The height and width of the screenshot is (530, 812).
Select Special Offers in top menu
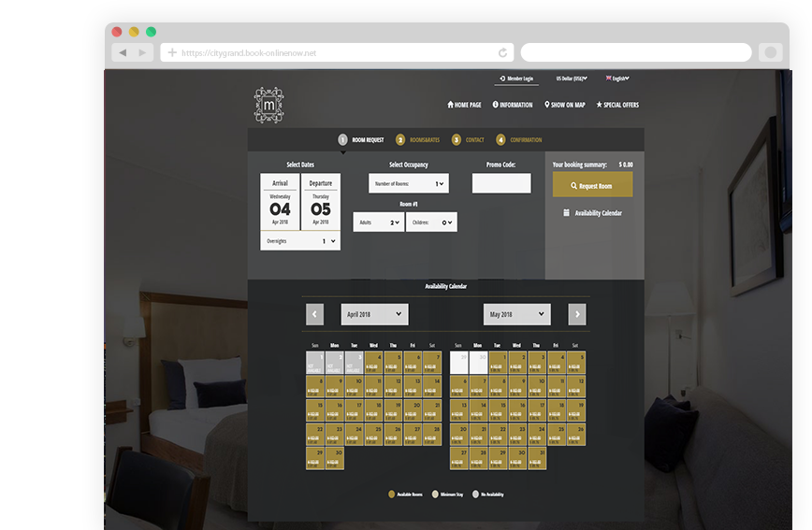pos(617,105)
